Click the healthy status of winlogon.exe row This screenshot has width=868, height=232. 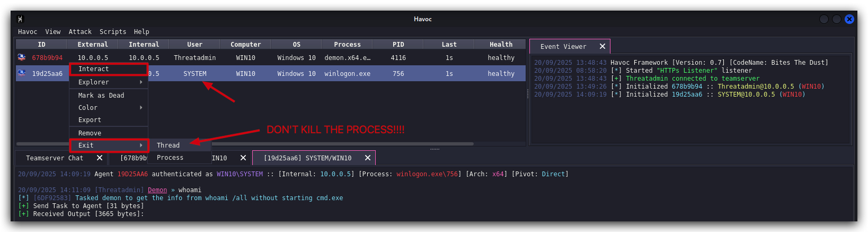(501, 74)
